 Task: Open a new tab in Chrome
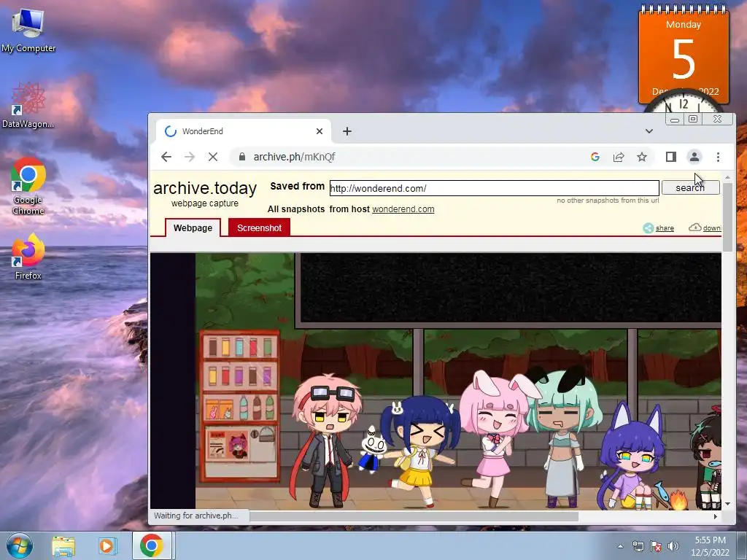[347, 131]
